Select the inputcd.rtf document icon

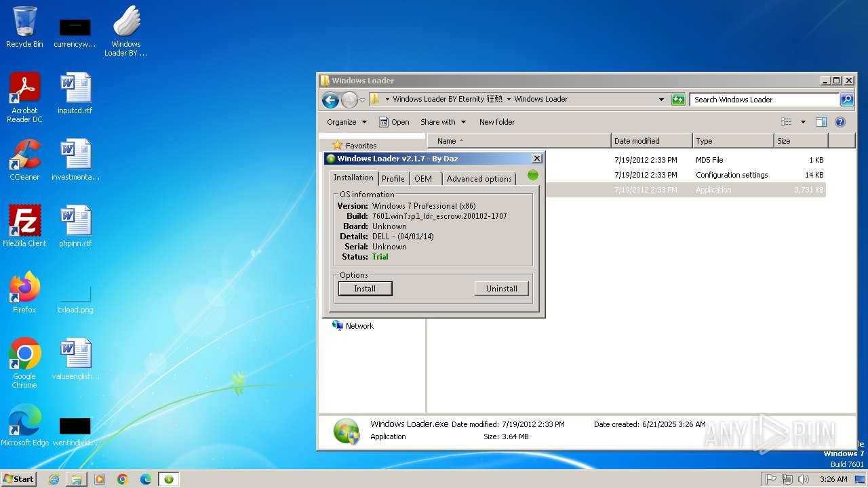(75, 94)
